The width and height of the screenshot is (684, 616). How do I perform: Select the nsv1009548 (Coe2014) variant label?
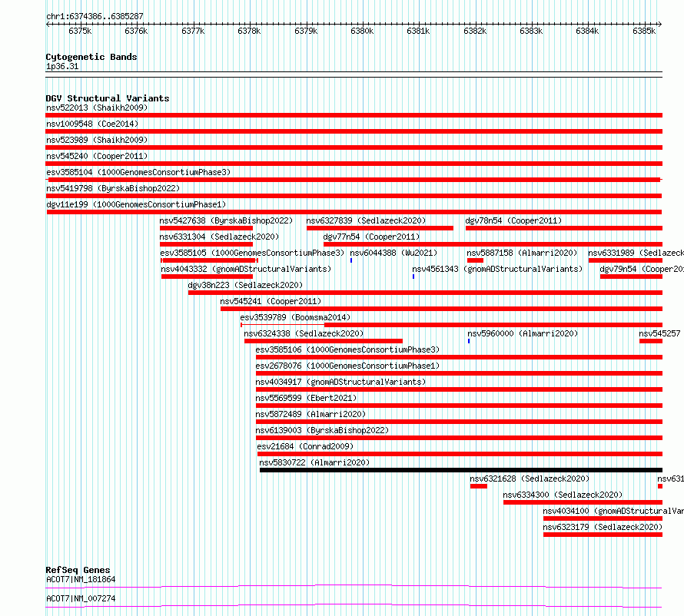pos(92,124)
